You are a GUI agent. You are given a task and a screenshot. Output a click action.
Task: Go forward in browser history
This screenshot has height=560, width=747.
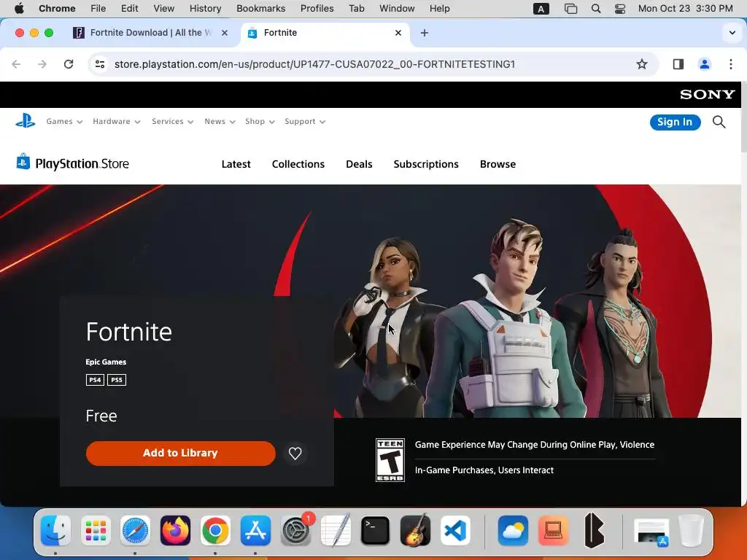pos(42,64)
